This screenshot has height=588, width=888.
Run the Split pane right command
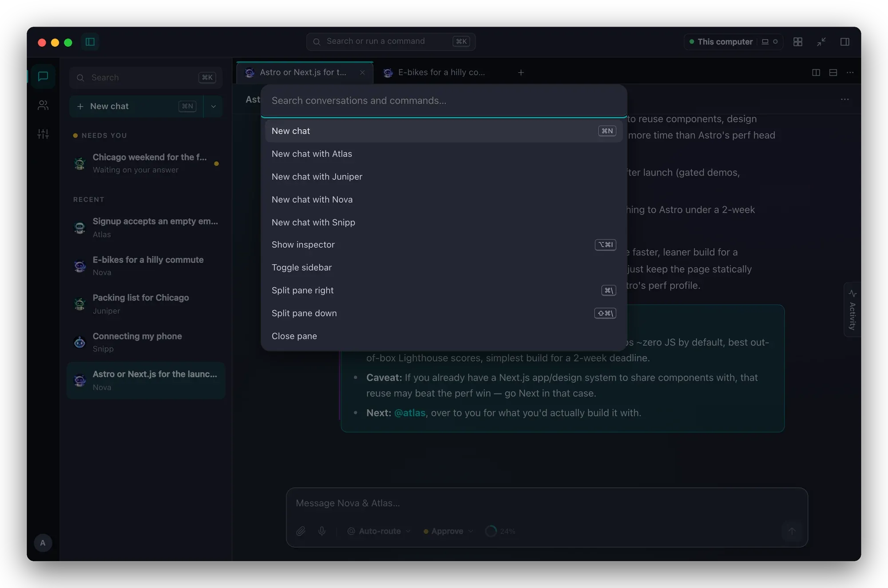click(444, 290)
